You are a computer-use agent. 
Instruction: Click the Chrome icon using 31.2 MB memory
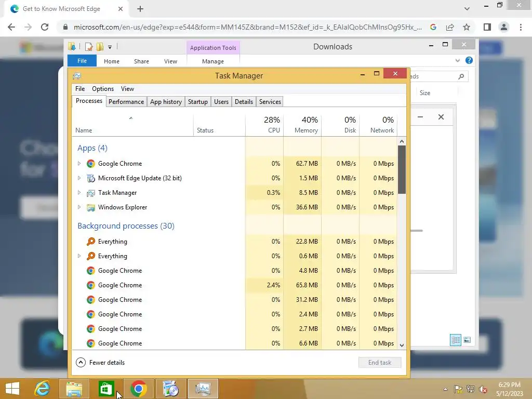pyautogui.click(x=90, y=300)
